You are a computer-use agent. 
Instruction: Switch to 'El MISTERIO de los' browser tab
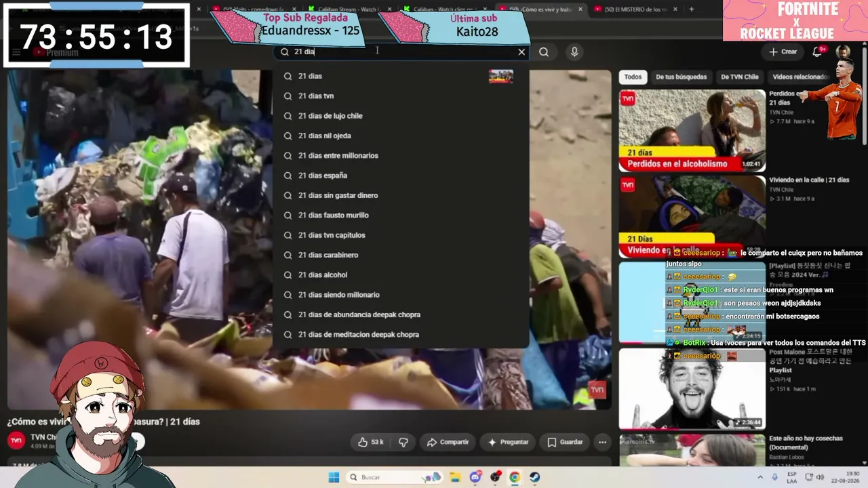[634, 9]
